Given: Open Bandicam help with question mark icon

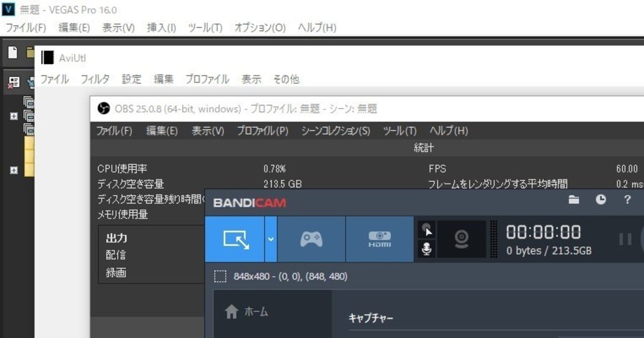Looking at the screenshot, I should 627,200.
